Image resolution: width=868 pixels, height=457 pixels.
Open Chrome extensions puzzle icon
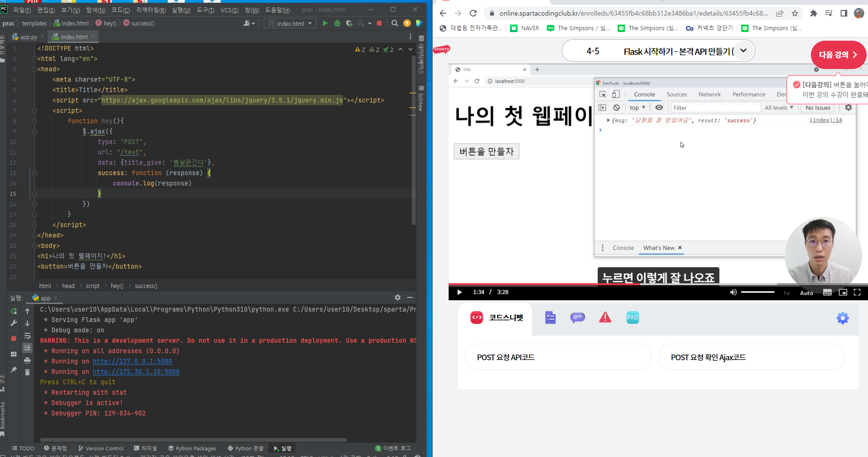813,13
